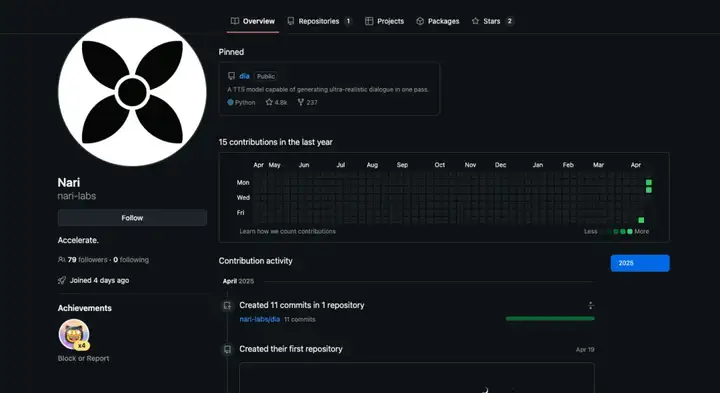Image resolution: width=720 pixels, height=393 pixels.
Task: Click the fork icon on dia card
Action: [301, 102]
